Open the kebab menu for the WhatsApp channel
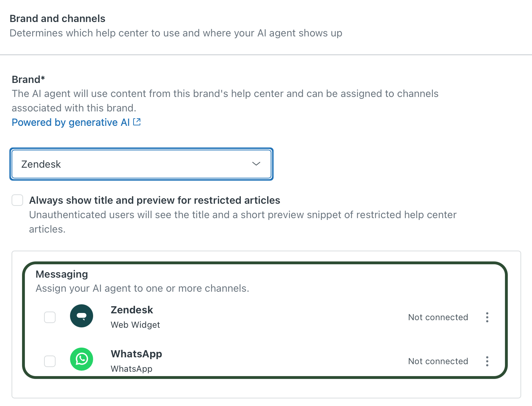532x406 pixels. pyautogui.click(x=487, y=361)
